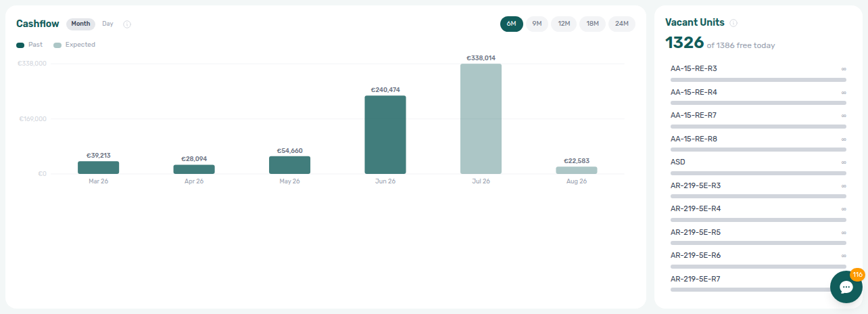Open vacant unit AA-15-RE-R3
Image resolution: width=868 pixels, height=314 pixels.
point(694,68)
